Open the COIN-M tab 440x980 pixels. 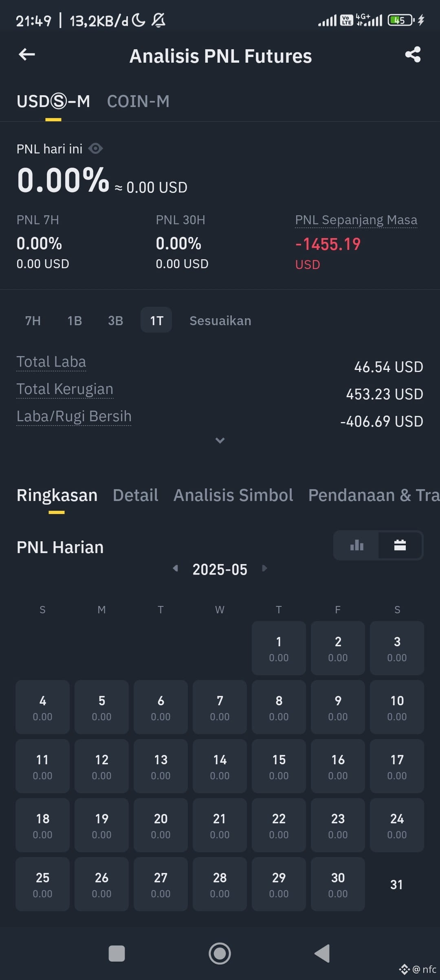(x=138, y=101)
